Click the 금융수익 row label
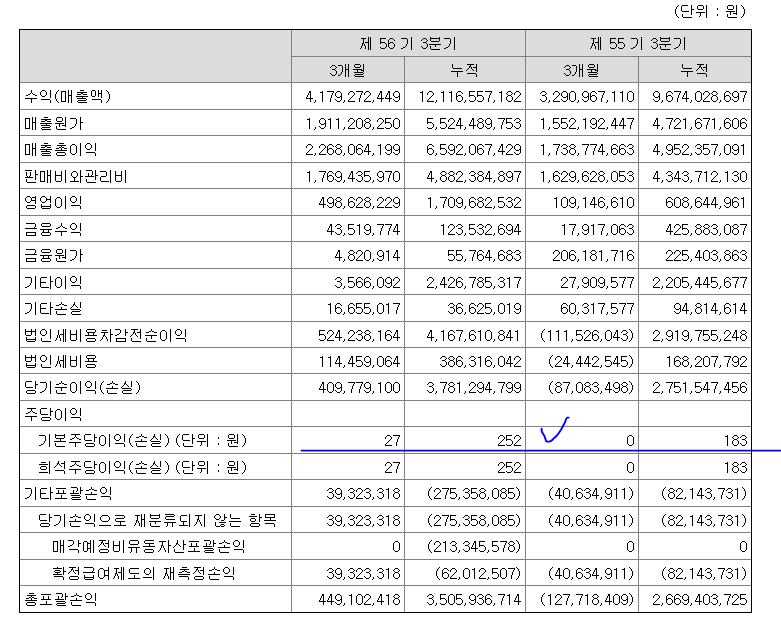The image size is (781, 620). coord(53,229)
